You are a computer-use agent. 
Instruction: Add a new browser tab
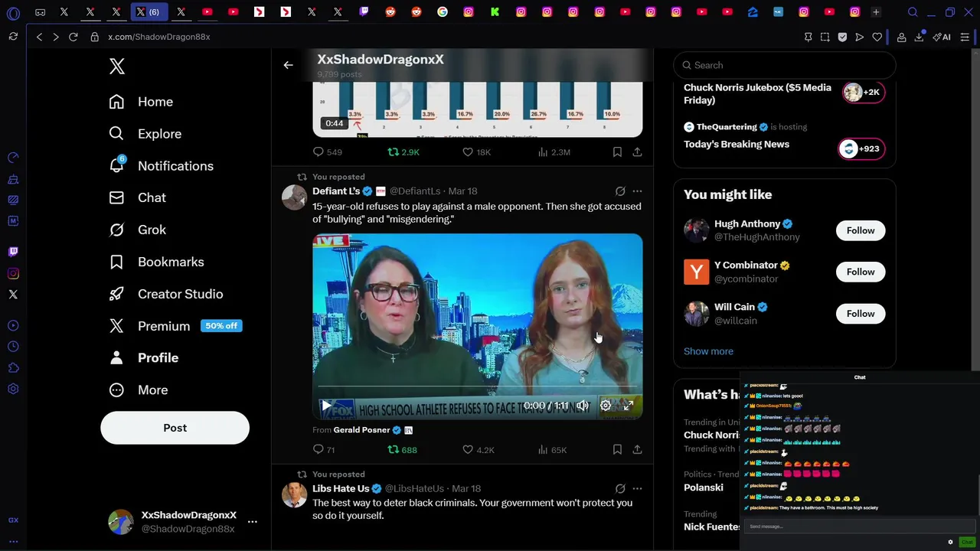point(876,12)
